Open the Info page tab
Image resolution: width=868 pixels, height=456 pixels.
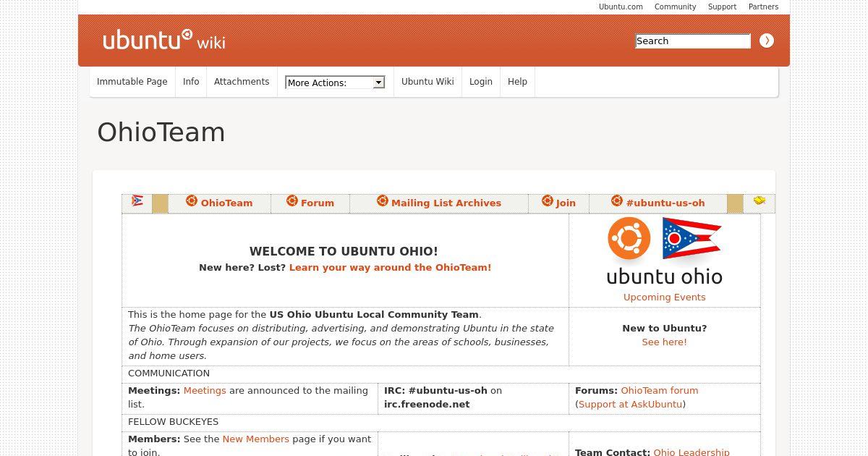click(x=191, y=82)
